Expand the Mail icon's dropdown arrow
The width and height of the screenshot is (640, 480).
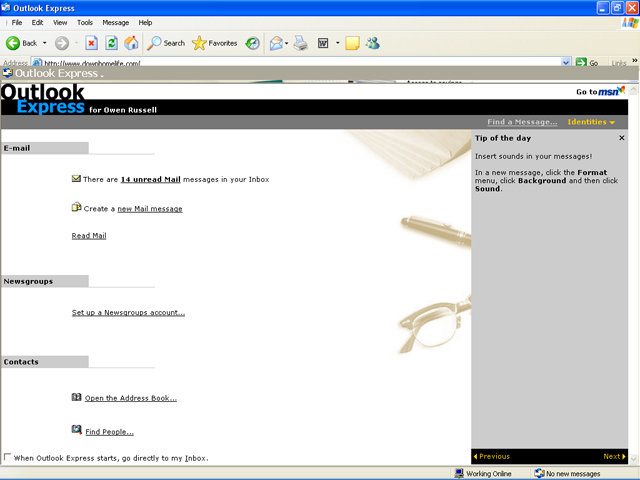[x=287, y=43]
